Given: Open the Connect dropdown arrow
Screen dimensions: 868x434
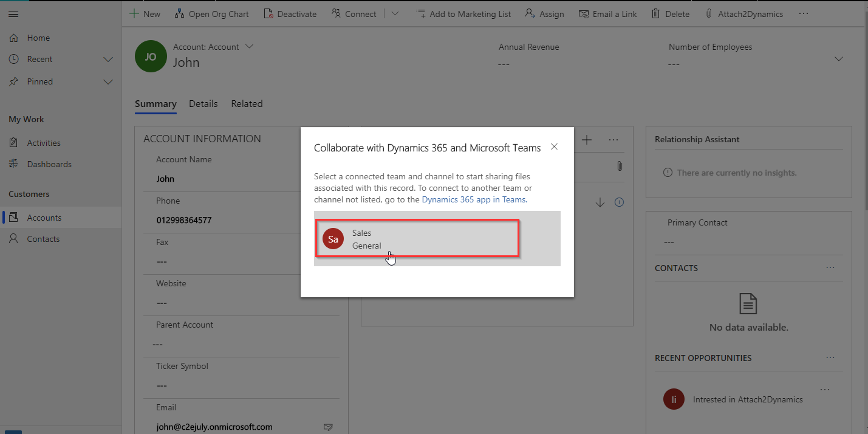Looking at the screenshot, I should (395, 14).
